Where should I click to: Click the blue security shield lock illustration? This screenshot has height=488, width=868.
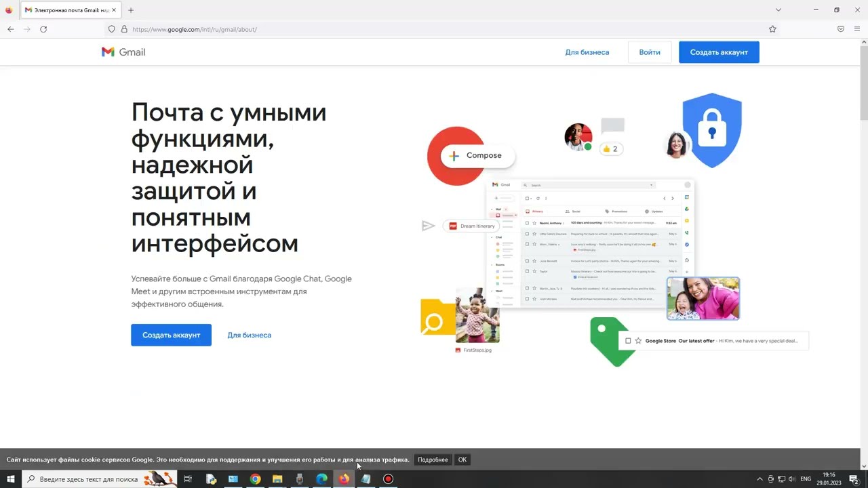pos(711,130)
